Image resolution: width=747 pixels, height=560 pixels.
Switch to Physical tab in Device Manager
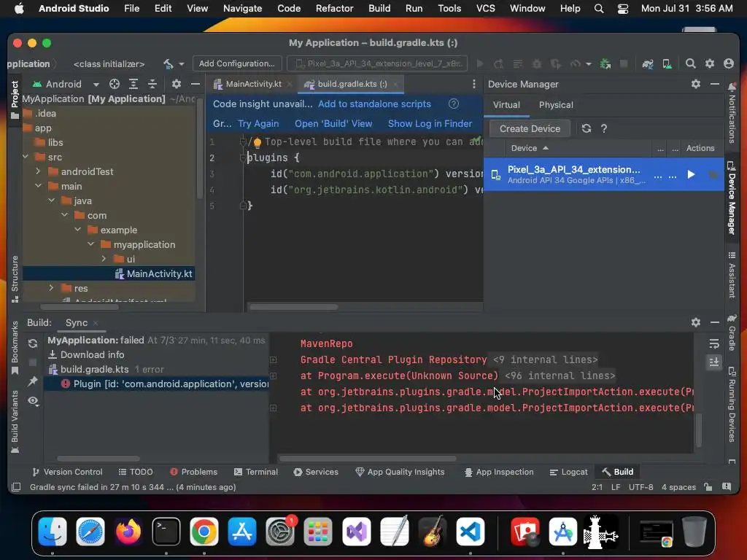pyautogui.click(x=556, y=105)
